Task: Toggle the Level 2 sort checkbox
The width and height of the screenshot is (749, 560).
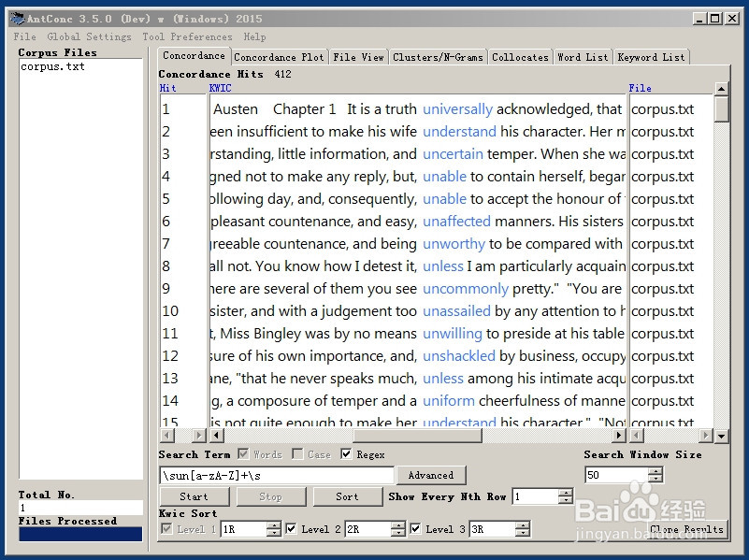Action: (291, 529)
